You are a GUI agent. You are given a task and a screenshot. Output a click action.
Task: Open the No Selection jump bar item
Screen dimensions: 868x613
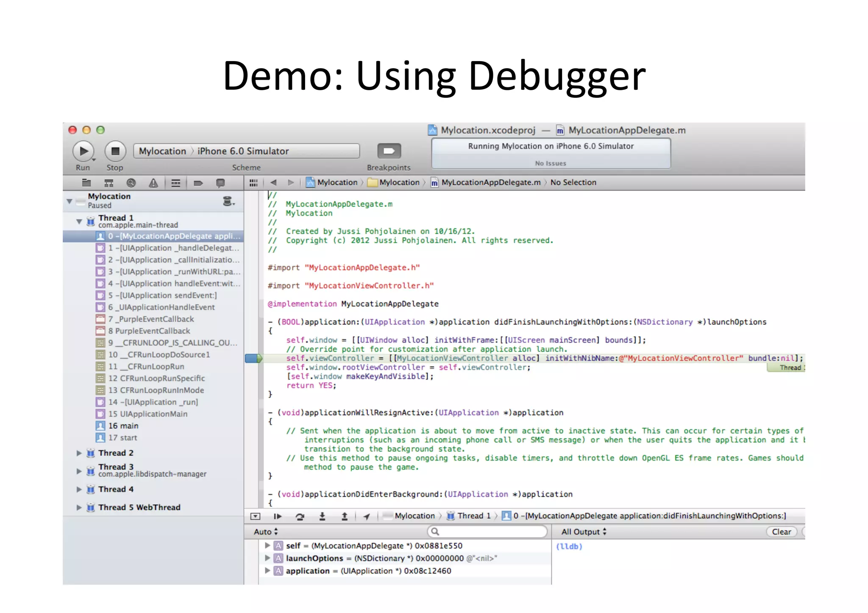tap(573, 183)
